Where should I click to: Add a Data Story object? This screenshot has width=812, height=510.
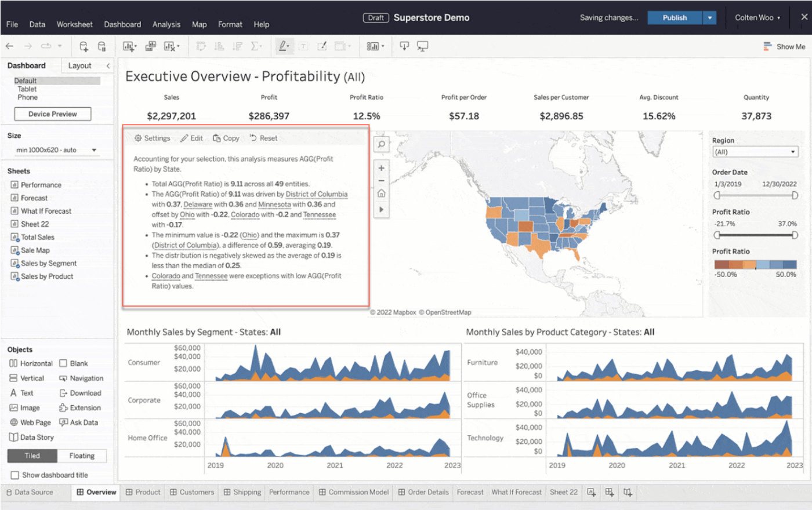point(31,438)
